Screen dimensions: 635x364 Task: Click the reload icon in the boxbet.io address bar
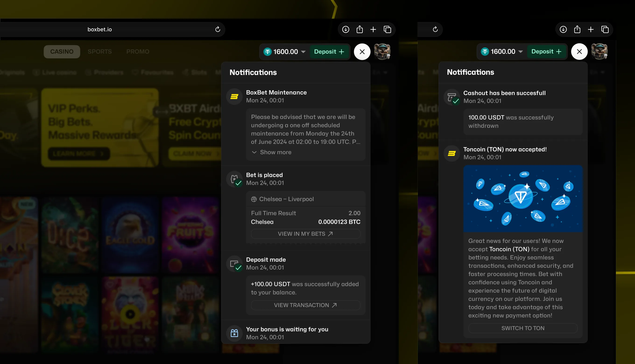click(x=218, y=29)
